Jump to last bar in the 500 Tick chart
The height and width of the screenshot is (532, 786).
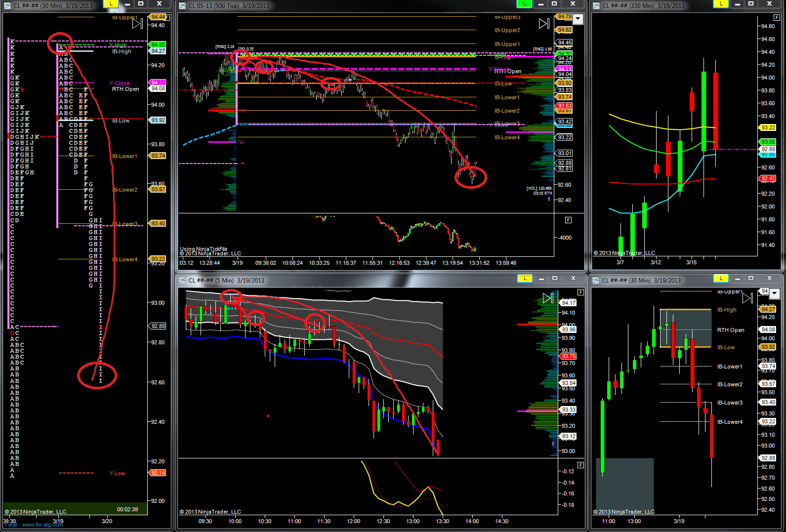pos(544,23)
